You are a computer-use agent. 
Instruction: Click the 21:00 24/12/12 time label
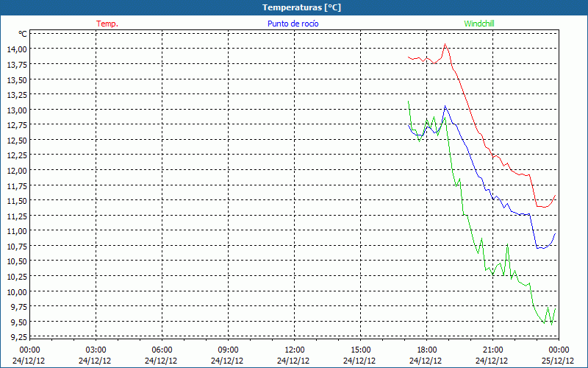(492, 355)
